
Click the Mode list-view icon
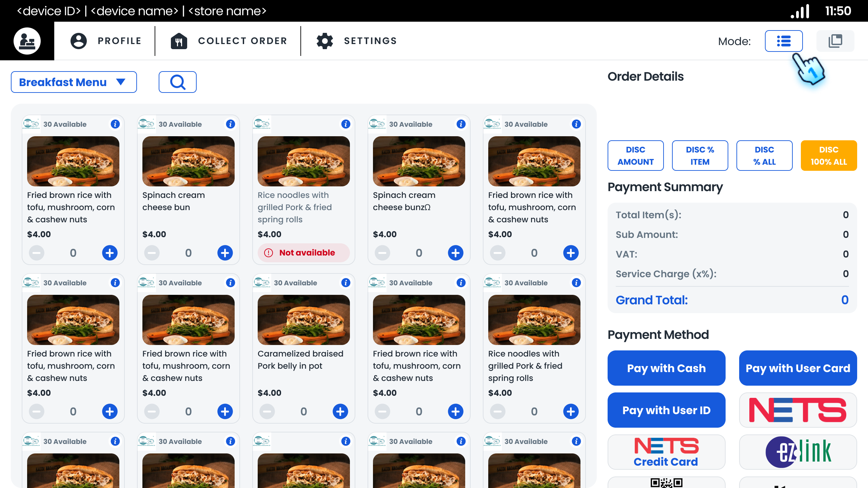(x=784, y=41)
